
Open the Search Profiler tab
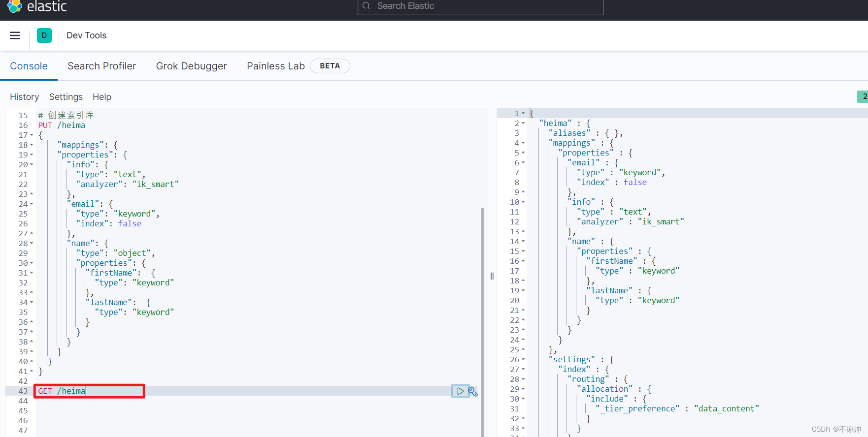tap(101, 66)
